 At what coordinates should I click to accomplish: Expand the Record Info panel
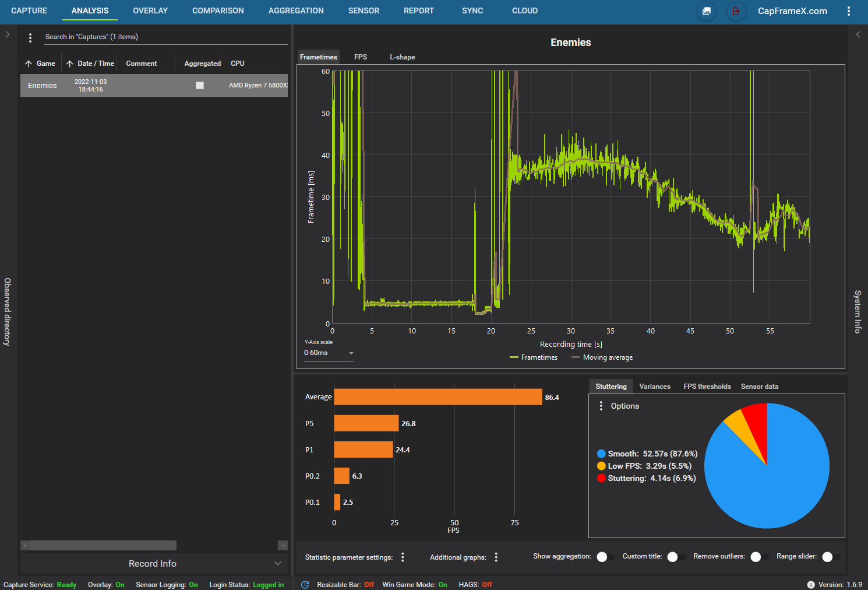(154, 563)
